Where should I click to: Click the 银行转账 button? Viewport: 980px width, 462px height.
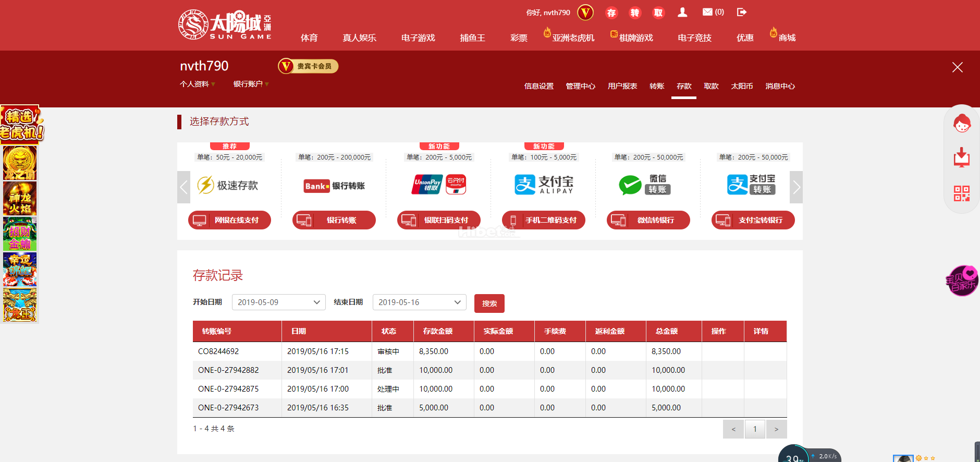point(334,220)
